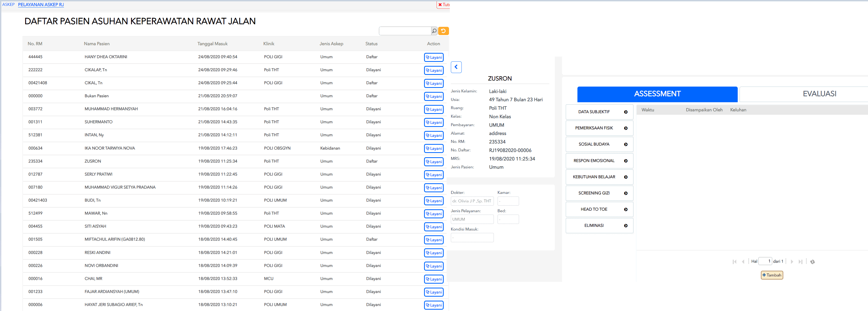This screenshot has height=311, width=868.
Task: Click Layani for NOVI ORBANDINI
Action: click(433, 266)
